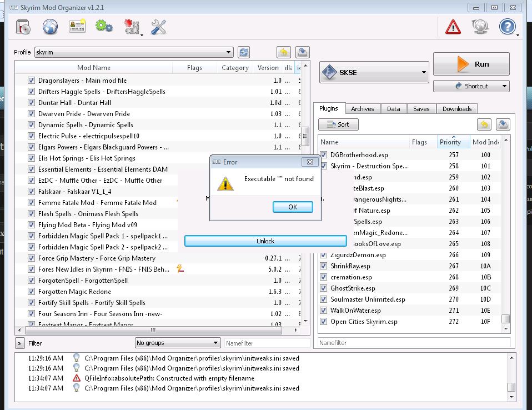This screenshot has width=532, height=410.
Task: Expand the Filter panel arrow button
Action: 19,343
